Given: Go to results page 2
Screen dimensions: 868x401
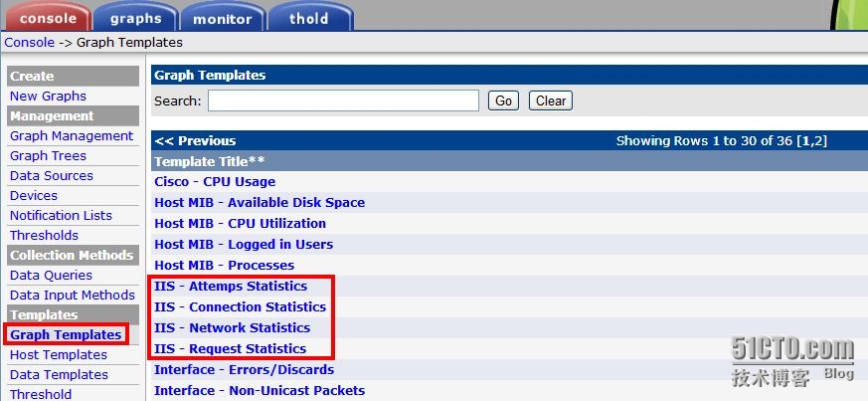Looking at the screenshot, I should tap(817, 141).
